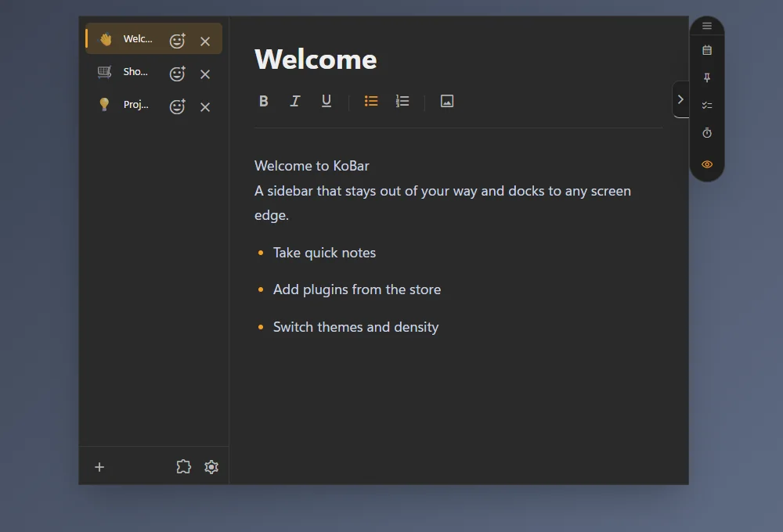Add a new note with the plus button

tap(99, 467)
